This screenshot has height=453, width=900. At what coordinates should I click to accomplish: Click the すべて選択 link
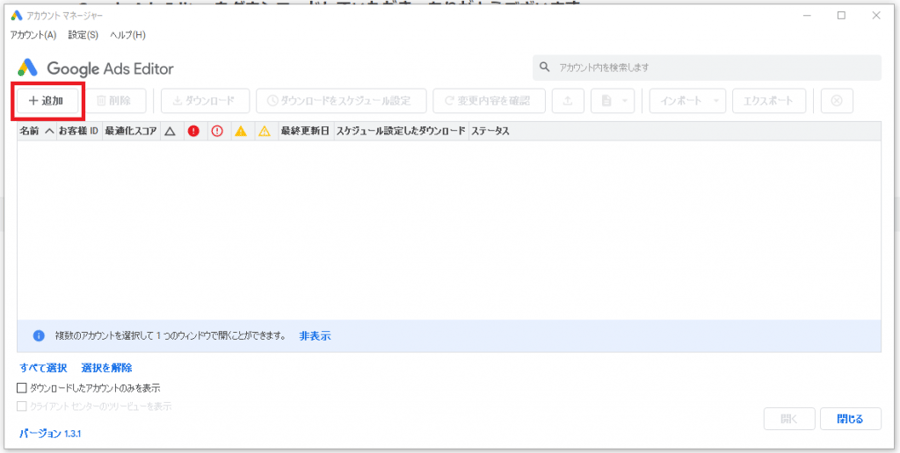coord(43,368)
